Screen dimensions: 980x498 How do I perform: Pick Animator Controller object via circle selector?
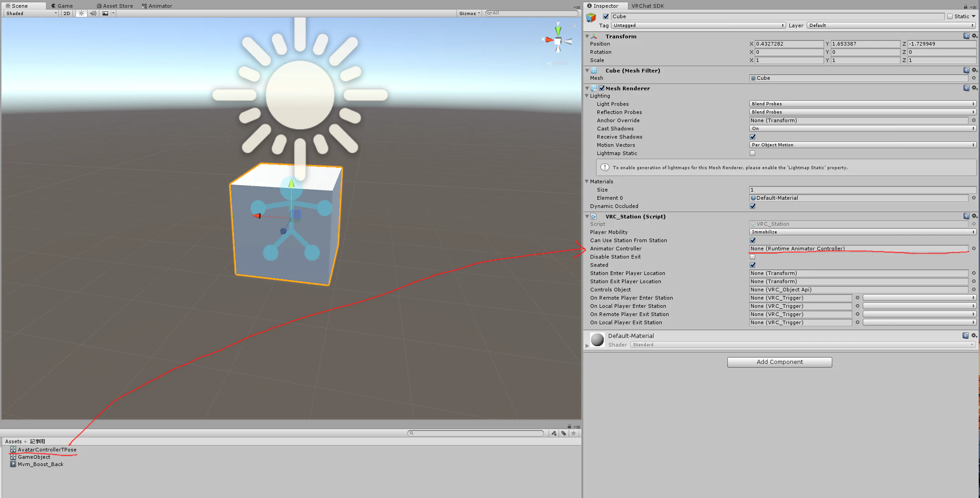974,249
